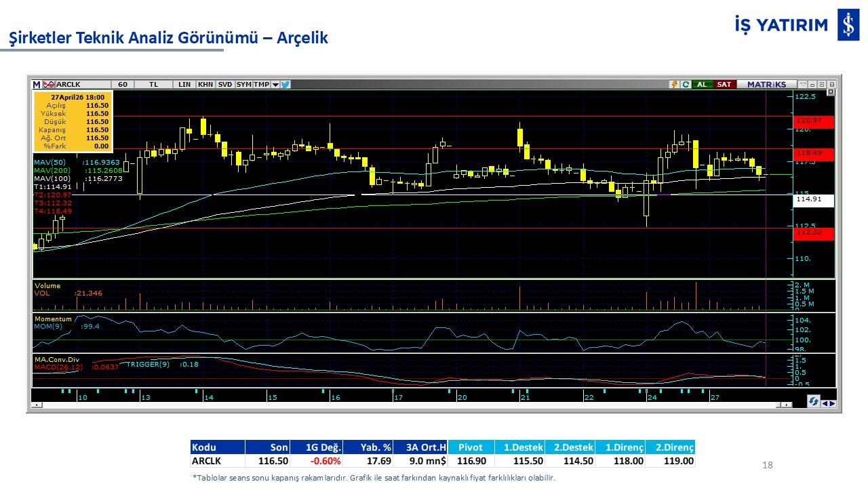Toggle the KHN channel button
The width and height of the screenshot is (868, 488).
click(205, 85)
